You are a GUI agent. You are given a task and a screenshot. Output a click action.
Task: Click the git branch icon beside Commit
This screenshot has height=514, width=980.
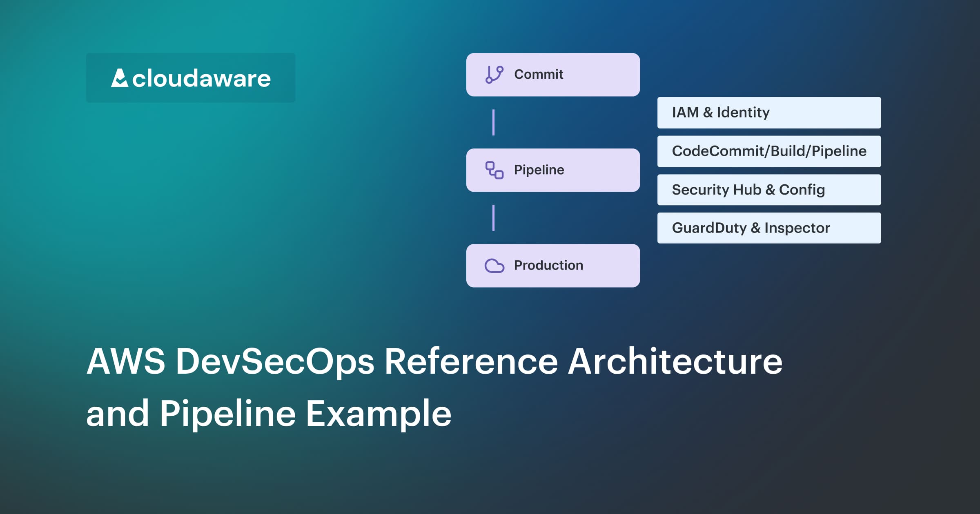(x=494, y=75)
